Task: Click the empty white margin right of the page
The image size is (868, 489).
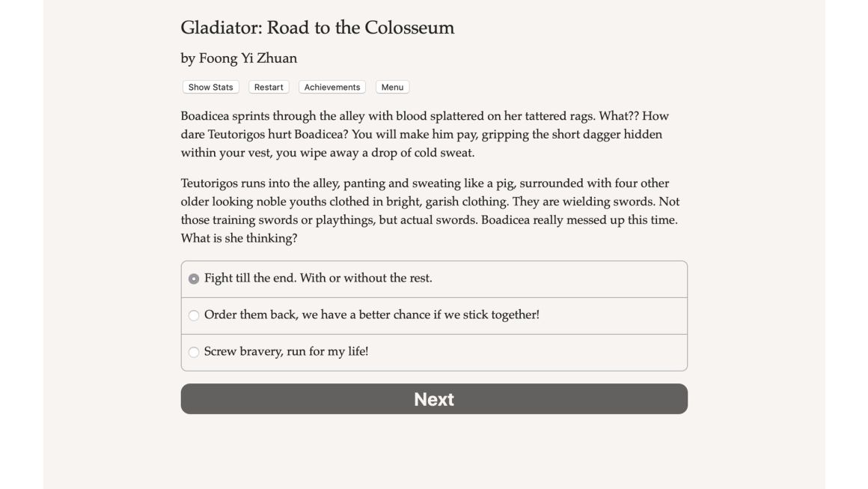Action: [x=846, y=244]
